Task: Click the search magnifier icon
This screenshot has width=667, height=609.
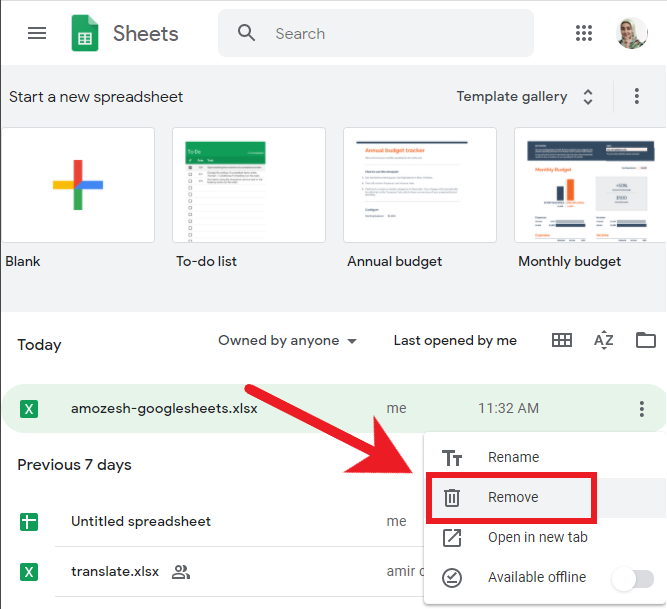Action: [x=246, y=33]
